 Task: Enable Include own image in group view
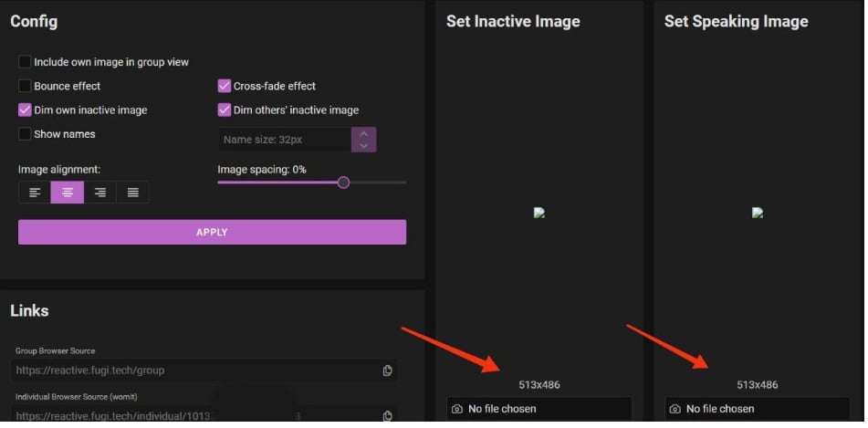coord(25,62)
